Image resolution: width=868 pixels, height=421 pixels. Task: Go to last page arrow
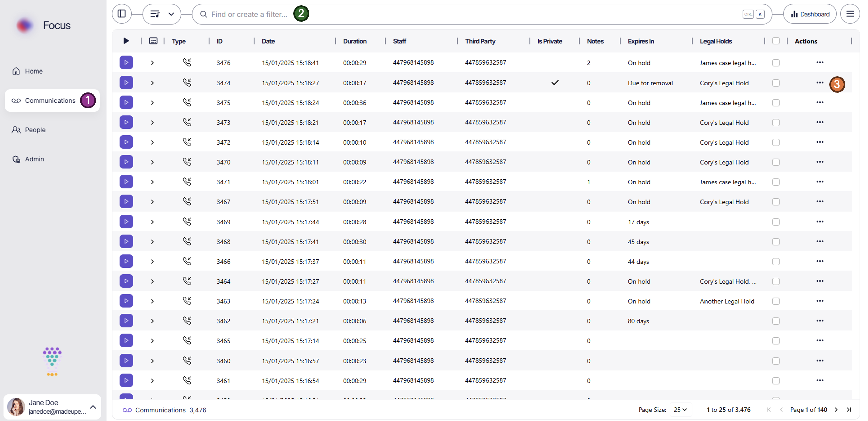coord(849,410)
